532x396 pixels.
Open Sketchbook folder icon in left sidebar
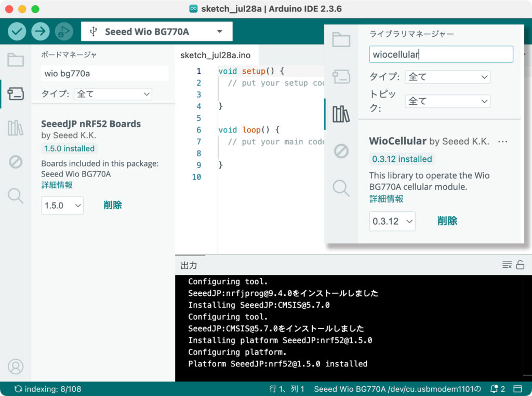coord(16,60)
